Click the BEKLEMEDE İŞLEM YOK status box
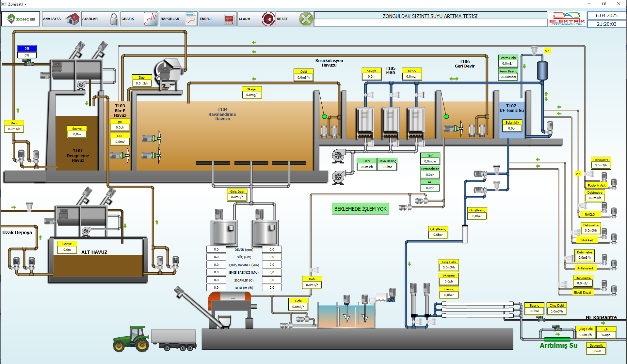 (360, 209)
